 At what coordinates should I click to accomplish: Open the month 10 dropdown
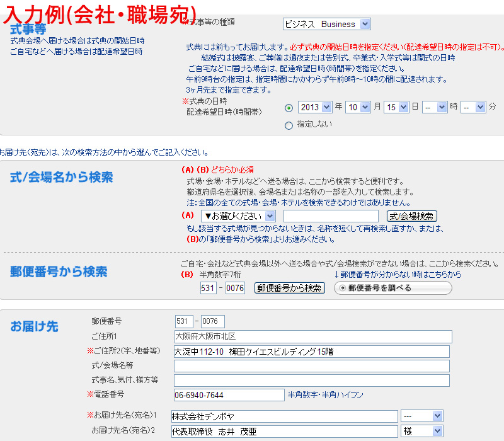coord(357,107)
